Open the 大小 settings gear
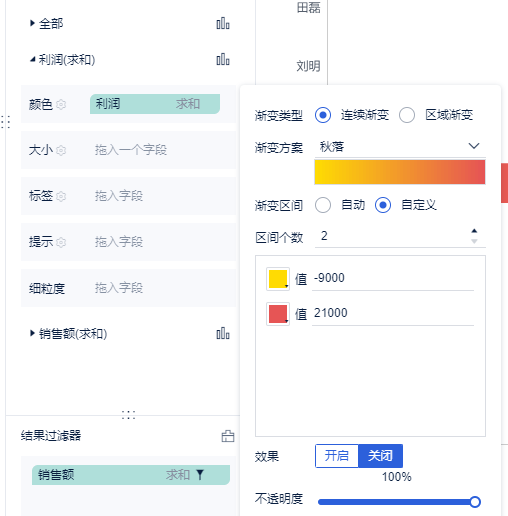This screenshot has width=508, height=516. pyautogui.click(x=61, y=150)
